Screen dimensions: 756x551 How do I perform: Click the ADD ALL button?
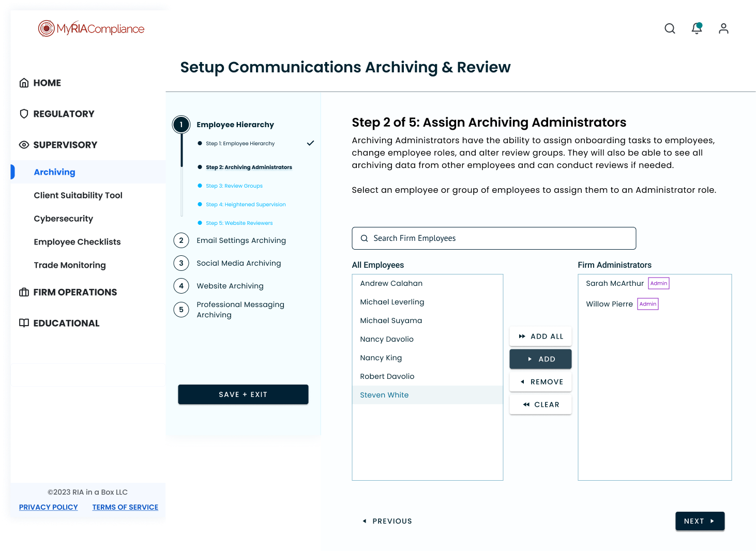tap(540, 336)
